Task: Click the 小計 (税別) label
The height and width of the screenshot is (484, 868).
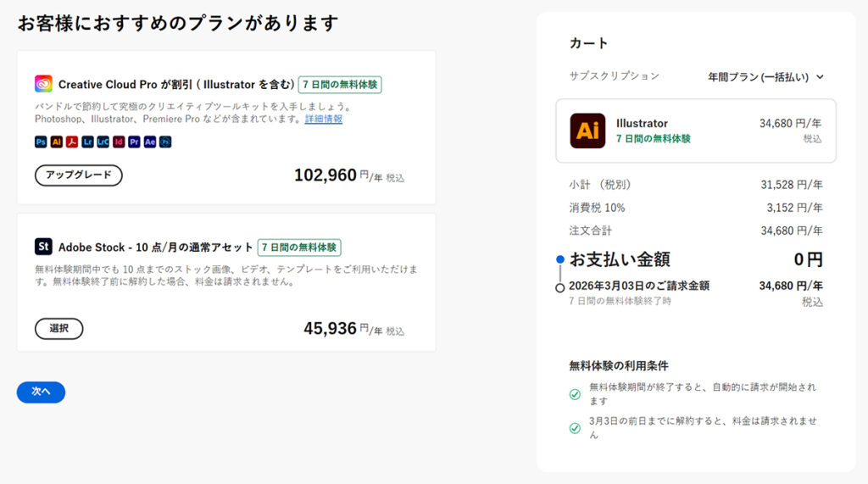Action: pyautogui.click(x=599, y=185)
